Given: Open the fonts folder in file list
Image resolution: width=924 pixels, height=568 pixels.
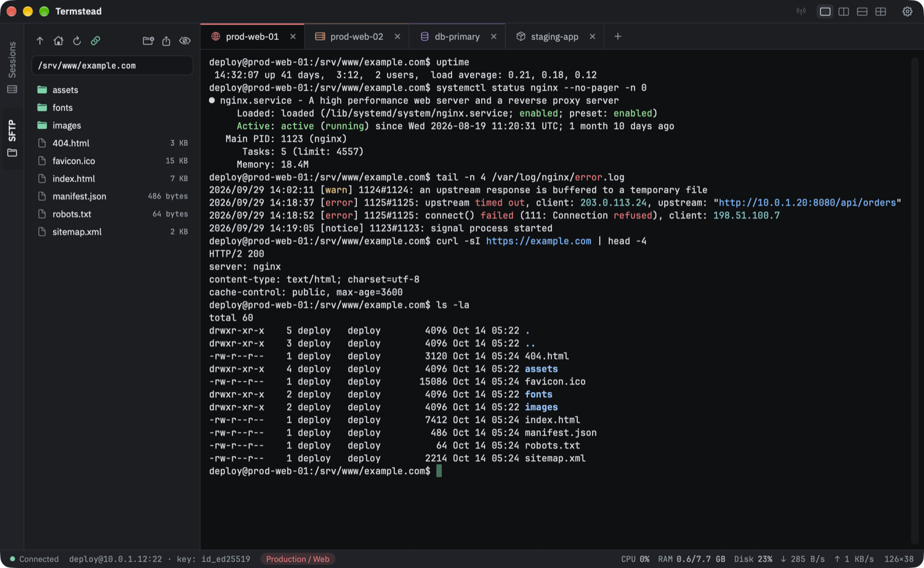Looking at the screenshot, I should click(x=112, y=108).
